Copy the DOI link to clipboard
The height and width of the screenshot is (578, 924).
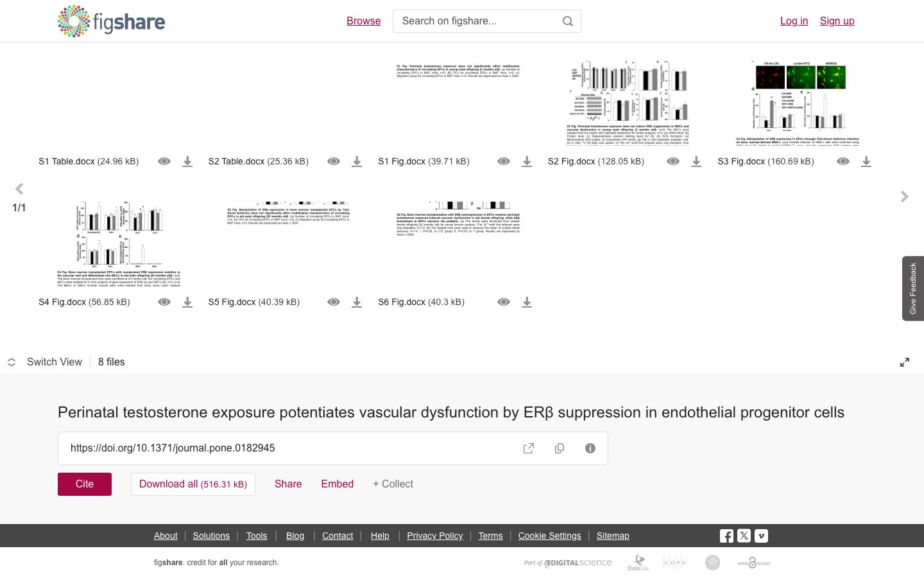click(560, 448)
